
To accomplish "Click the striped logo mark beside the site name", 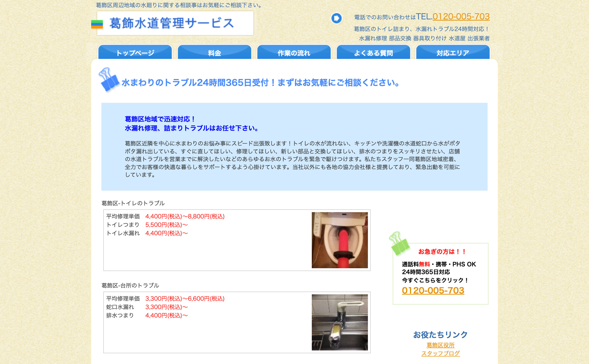I will point(97,24).
